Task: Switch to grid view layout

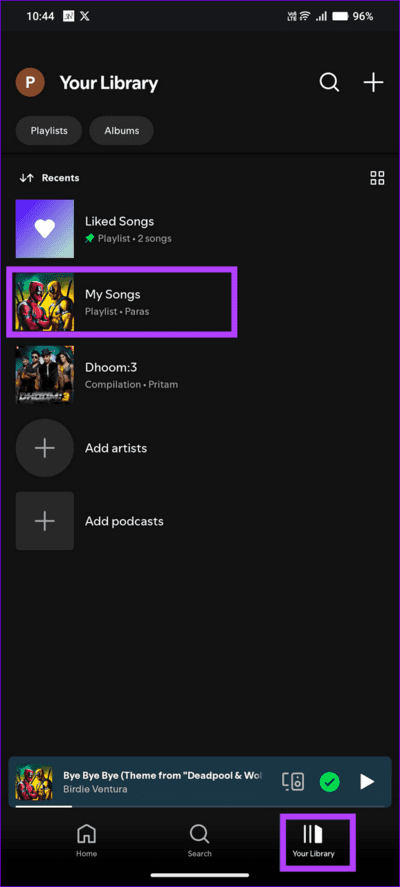Action: (x=377, y=178)
